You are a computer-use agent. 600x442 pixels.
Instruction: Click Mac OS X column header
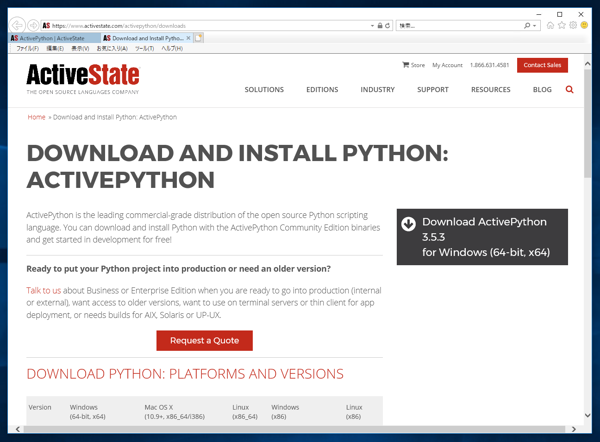[x=174, y=412]
